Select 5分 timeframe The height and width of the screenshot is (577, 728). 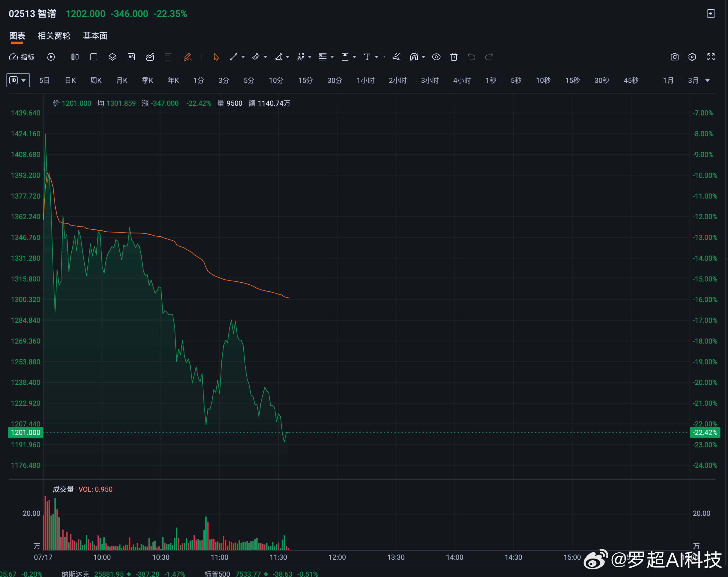tap(249, 81)
